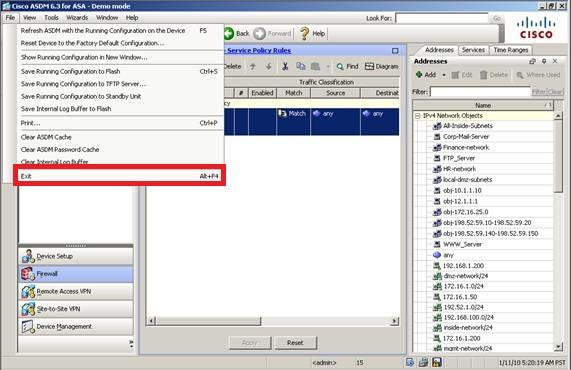Select the Firewall navigation icon
The image size is (571, 370).
[28, 274]
